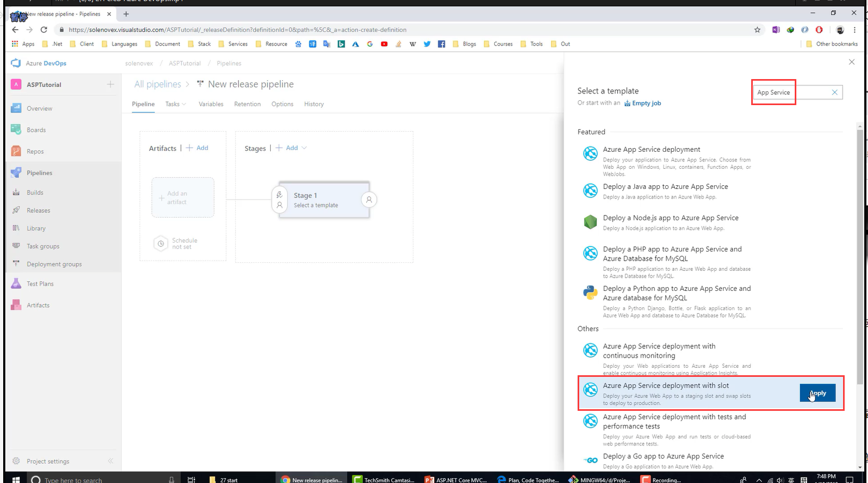868x483 pixels.
Task: Open the Courses bookmark folder
Action: 498,44
